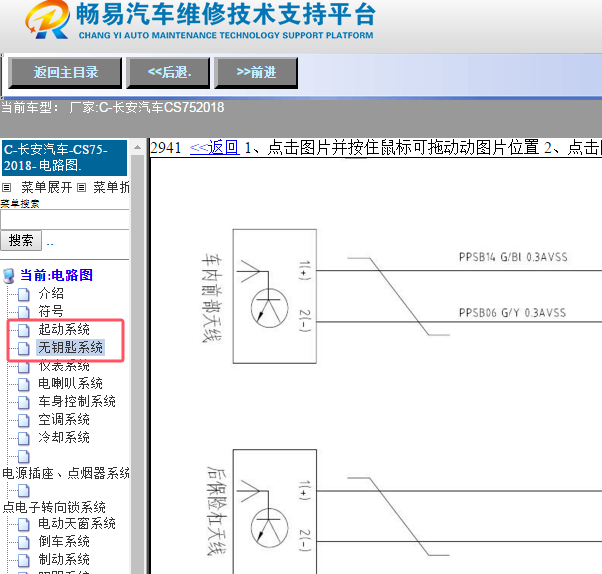Click the 返回主目录 button
The height and width of the screenshot is (574, 602).
65,73
